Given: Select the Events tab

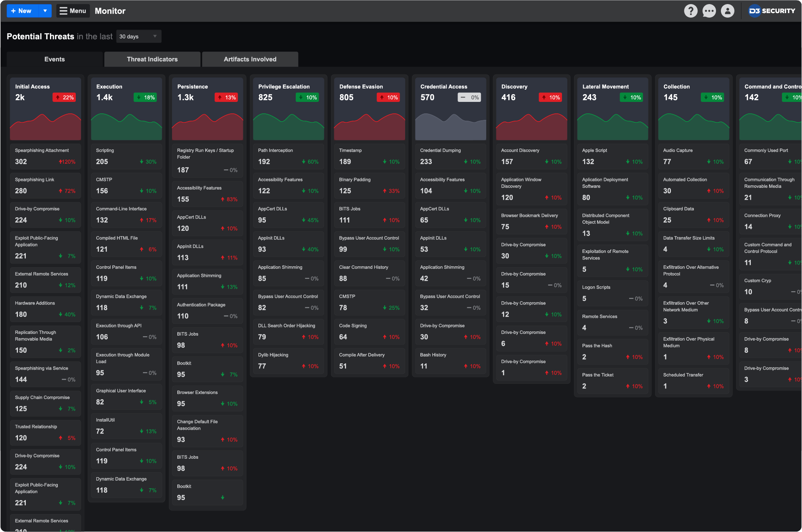Looking at the screenshot, I should click(54, 59).
